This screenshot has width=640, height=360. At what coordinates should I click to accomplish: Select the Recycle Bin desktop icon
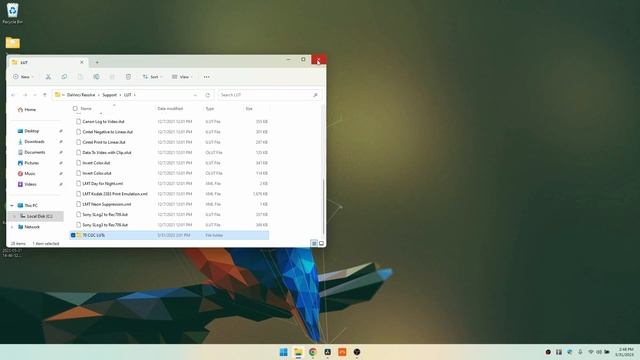(13, 13)
